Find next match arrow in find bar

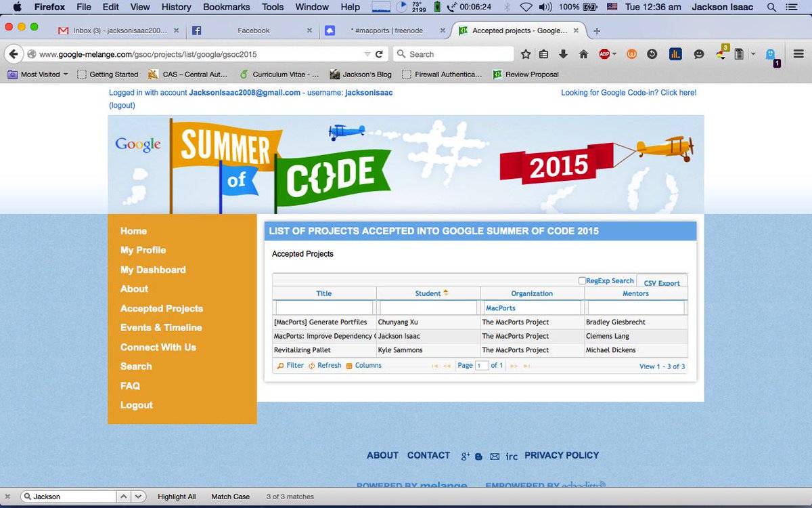point(138,496)
